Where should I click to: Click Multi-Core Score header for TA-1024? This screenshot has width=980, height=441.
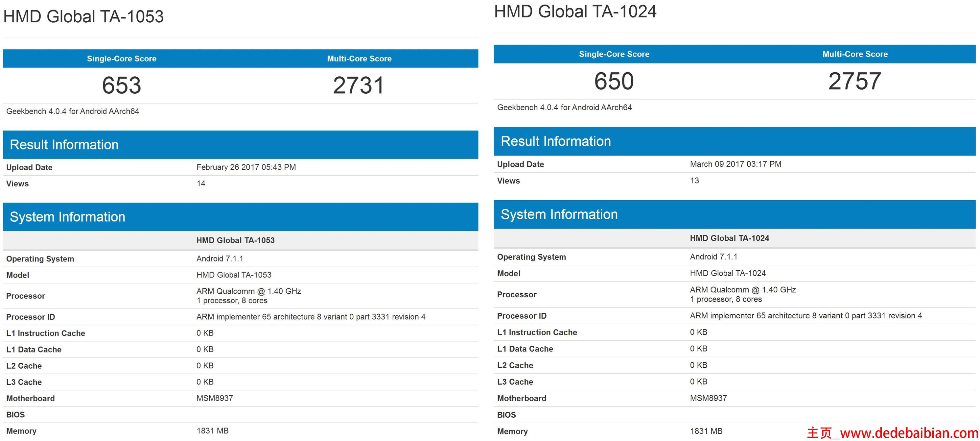pos(855,54)
